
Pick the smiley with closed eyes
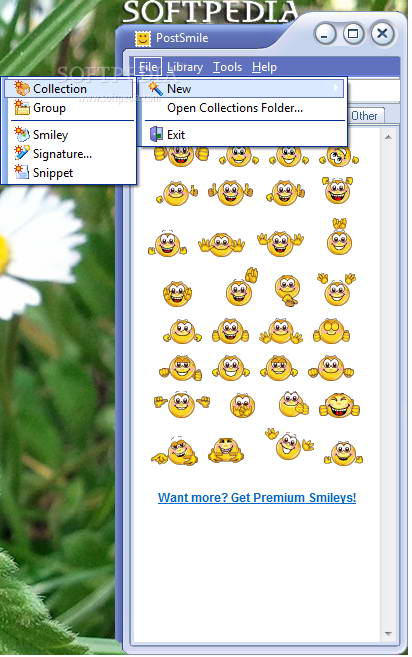[331, 332]
